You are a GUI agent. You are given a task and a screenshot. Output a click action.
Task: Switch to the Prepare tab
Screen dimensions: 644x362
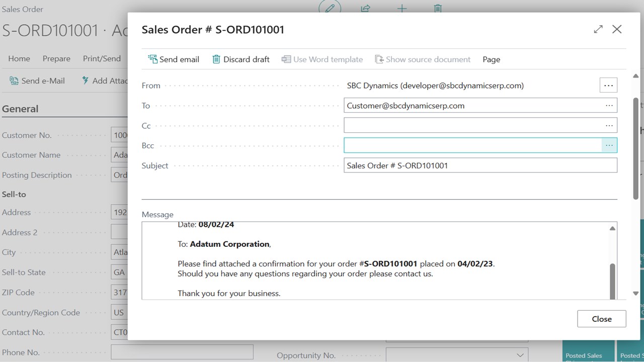click(x=56, y=59)
